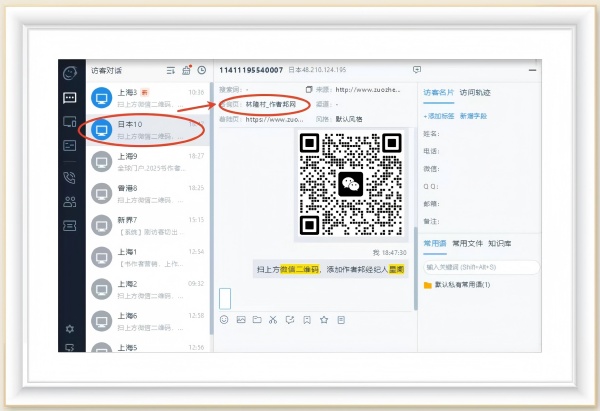600x411 pixels.
Task: Open the contacts people icon in sidebar
Action: tap(69, 201)
